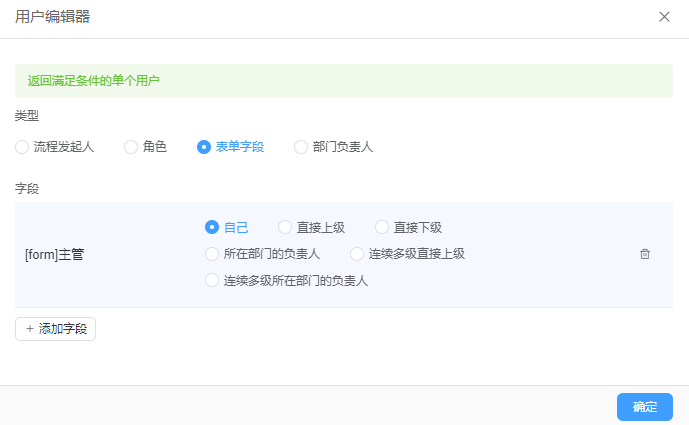Select the 自己 radio option
This screenshot has width=689, height=425.
click(212, 227)
